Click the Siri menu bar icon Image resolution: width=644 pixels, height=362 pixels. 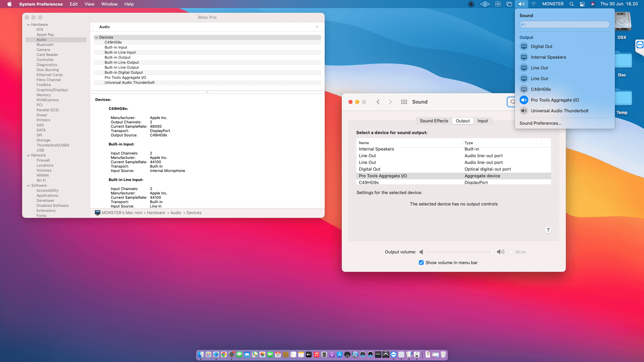(593, 4)
